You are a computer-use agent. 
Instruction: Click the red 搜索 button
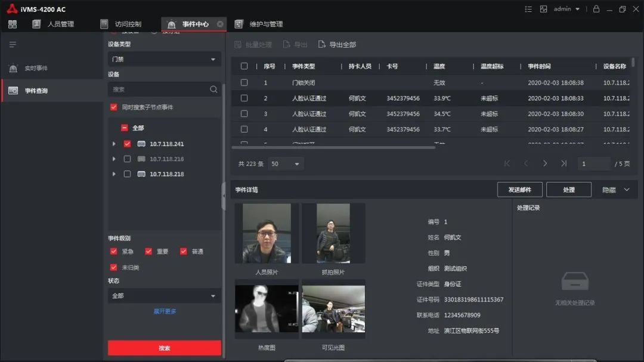click(x=164, y=348)
